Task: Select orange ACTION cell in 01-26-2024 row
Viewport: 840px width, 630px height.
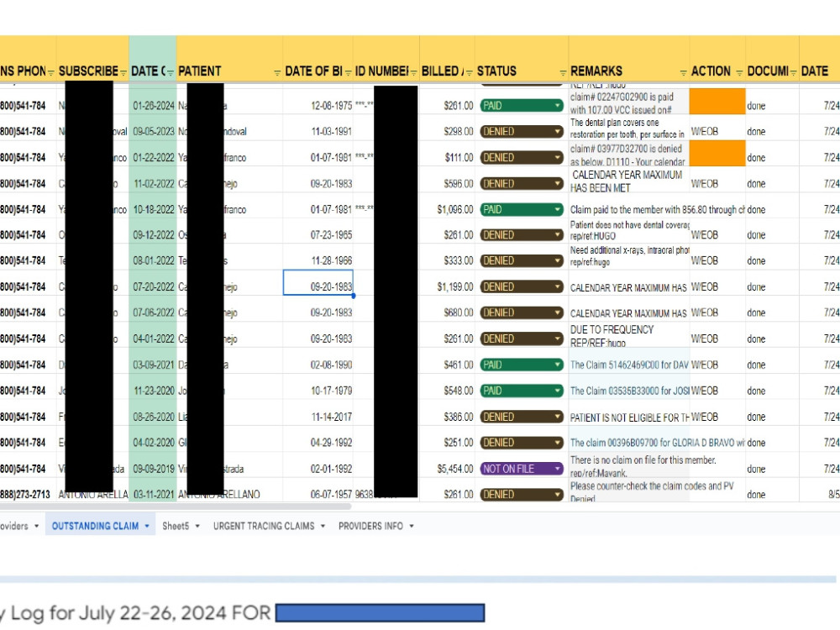Action: (717, 102)
